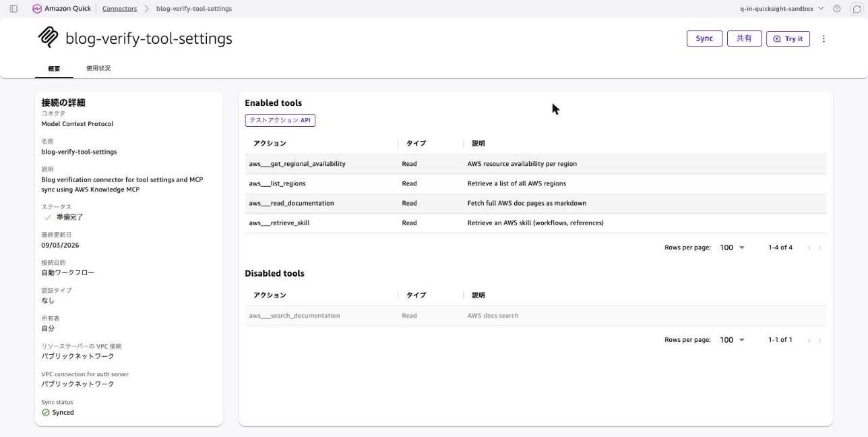This screenshot has height=437, width=868.
Task: Switch to the 使用状況 tab
Action: click(x=98, y=68)
